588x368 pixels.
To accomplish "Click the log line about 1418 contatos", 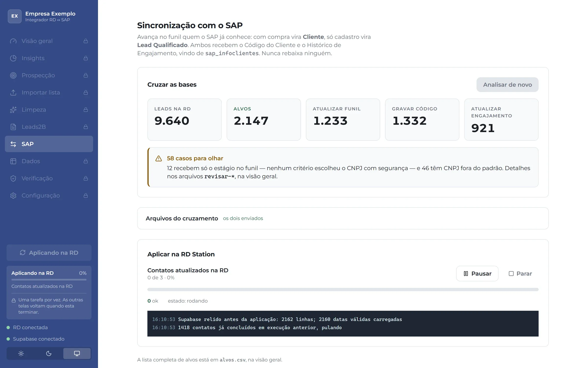I will [x=247, y=328].
